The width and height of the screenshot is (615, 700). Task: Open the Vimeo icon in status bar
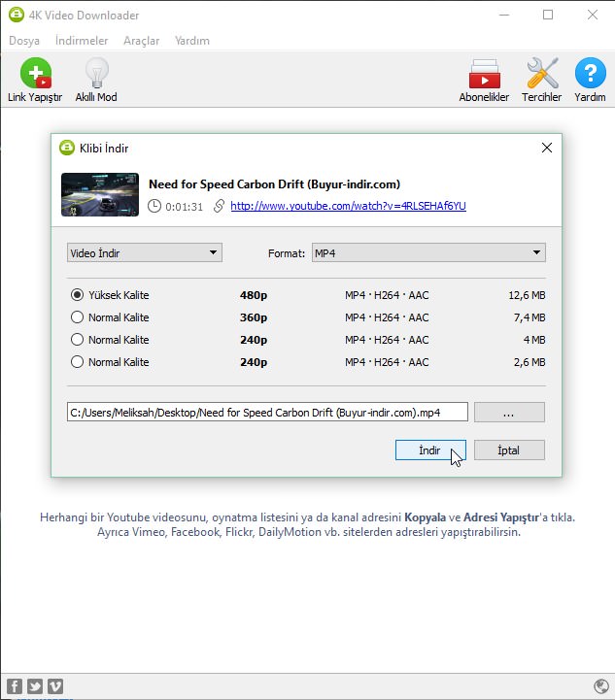tap(55, 686)
